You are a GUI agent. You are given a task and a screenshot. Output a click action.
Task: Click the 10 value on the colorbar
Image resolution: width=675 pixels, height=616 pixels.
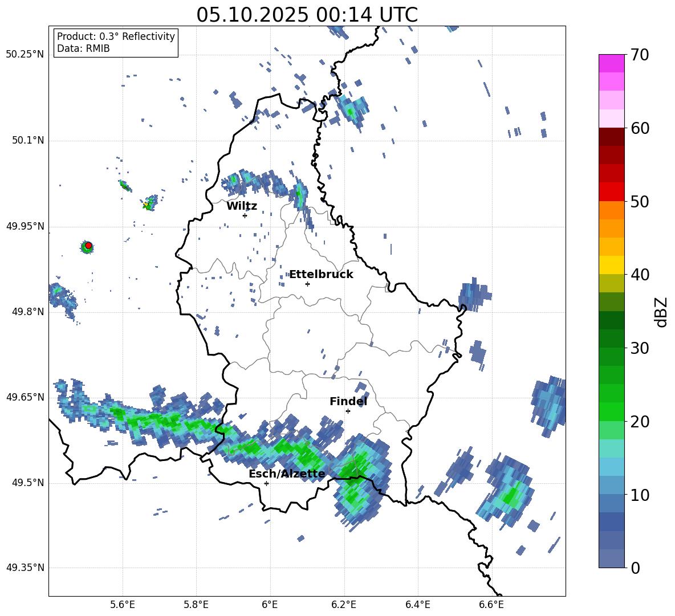[640, 495]
